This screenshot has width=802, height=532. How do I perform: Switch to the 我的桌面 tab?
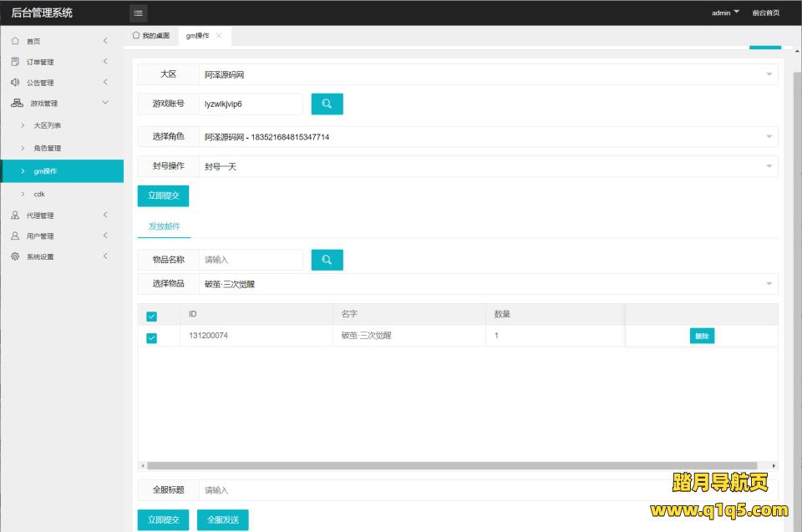(x=151, y=36)
